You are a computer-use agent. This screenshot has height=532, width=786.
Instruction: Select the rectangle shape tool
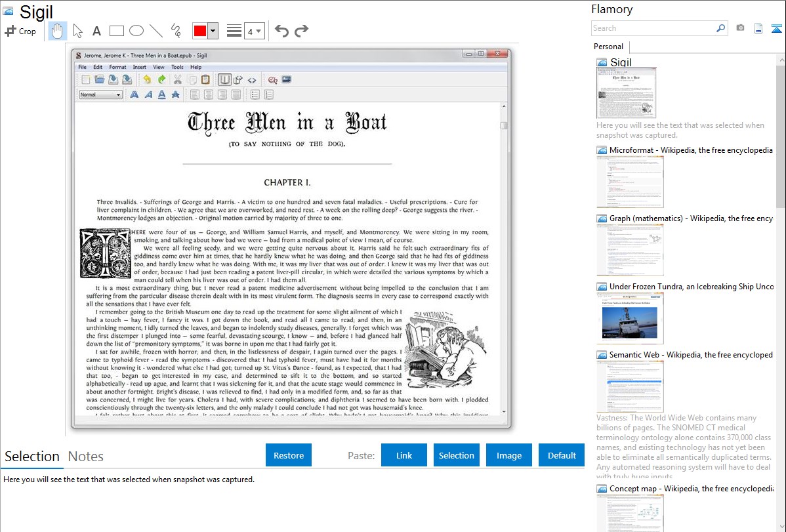pos(116,31)
